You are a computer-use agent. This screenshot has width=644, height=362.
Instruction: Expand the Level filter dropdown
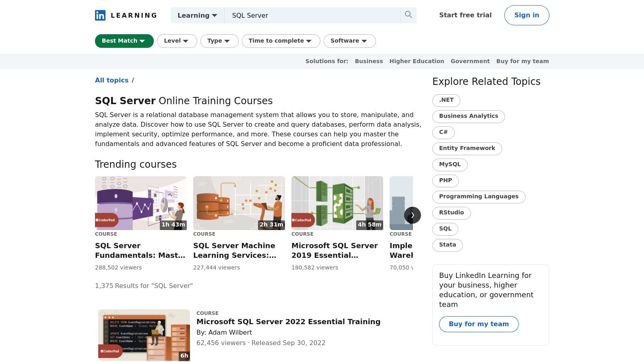click(x=177, y=41)
